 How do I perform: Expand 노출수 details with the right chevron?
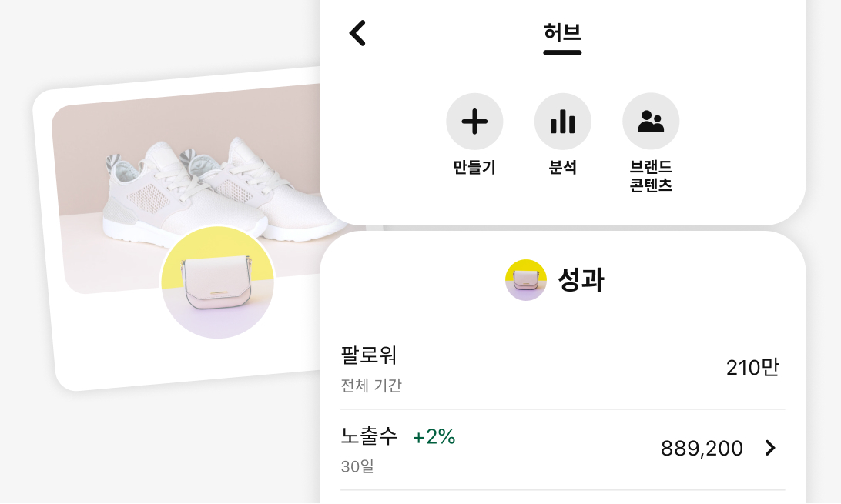tap(769, 449)
